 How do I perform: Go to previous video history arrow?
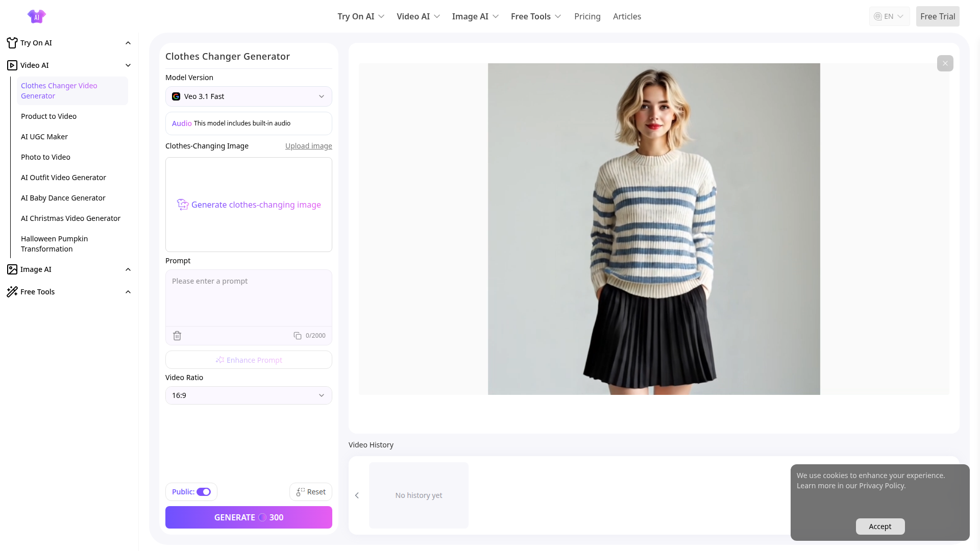tap(357, 495)
